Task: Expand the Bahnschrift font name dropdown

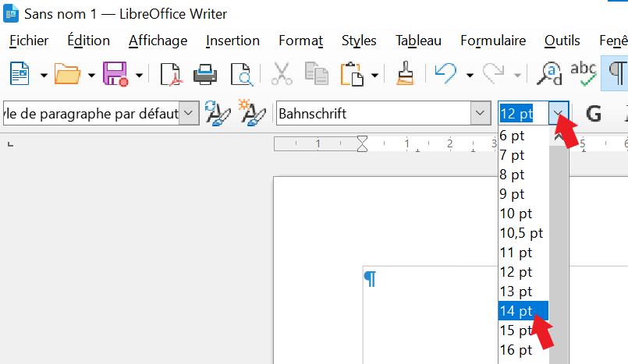Action: pos(480,114)
